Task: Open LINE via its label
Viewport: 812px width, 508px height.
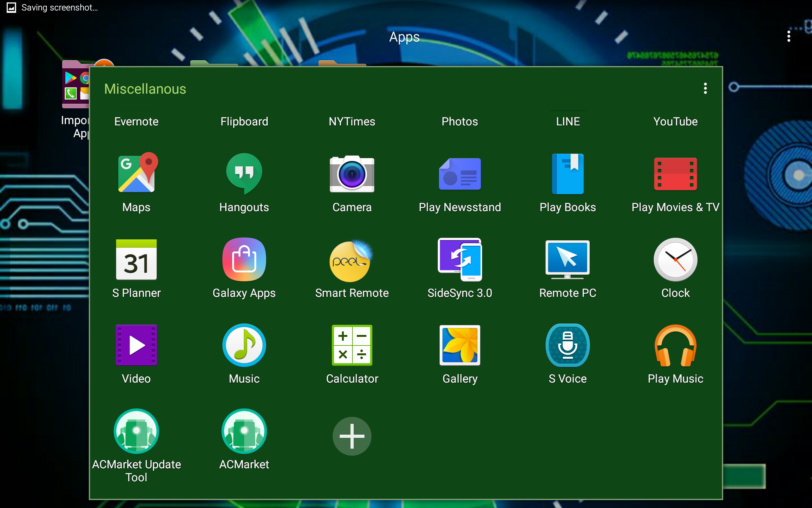Action: 568,121
